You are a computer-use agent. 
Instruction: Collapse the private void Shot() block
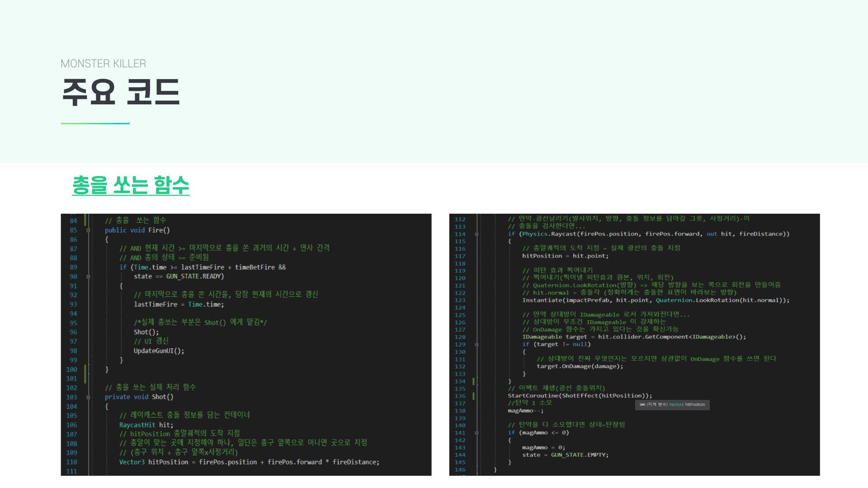coord(88,397)
